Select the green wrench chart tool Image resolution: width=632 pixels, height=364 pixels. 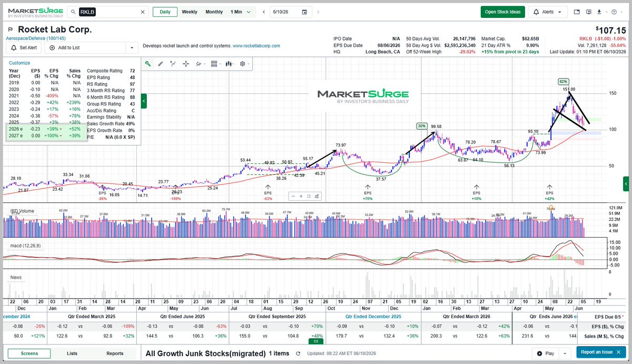(149, 64)
